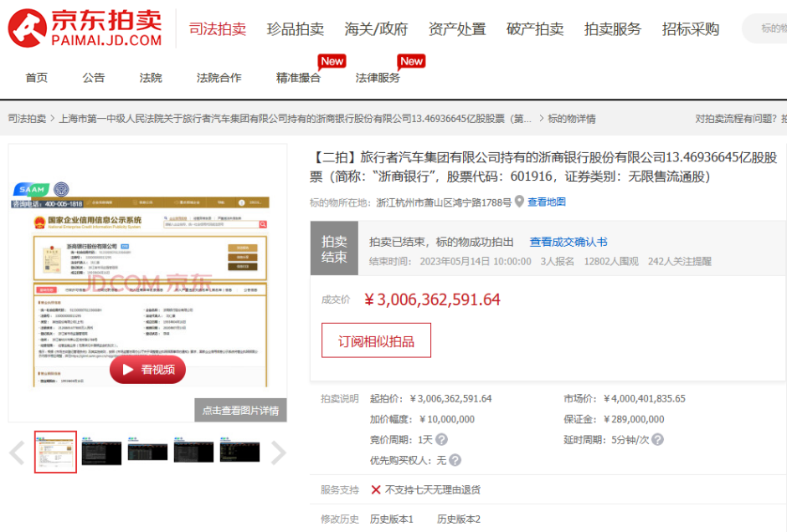Click the 不支持七天无理由退货 service text

(433, 490)
